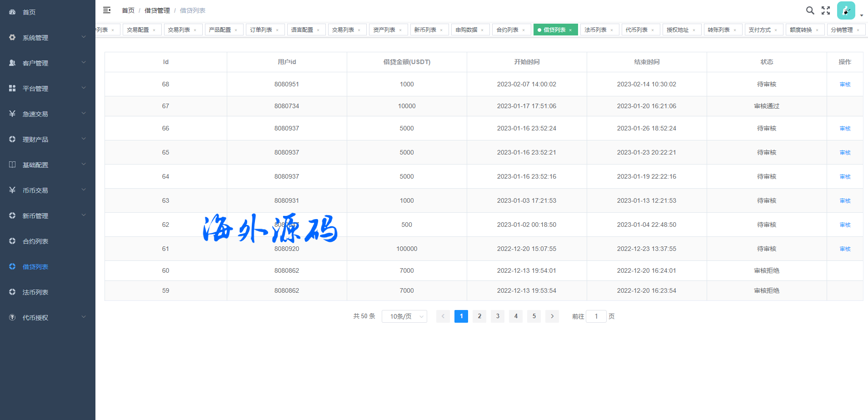Close the active 借贷列表 tab
The width and height of the screenshot is (868, 420).
[570, 30]
